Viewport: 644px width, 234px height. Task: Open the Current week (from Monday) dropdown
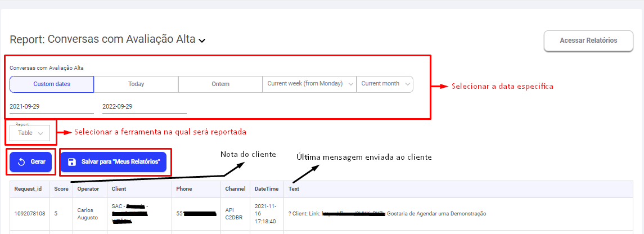tap(309, 84)
